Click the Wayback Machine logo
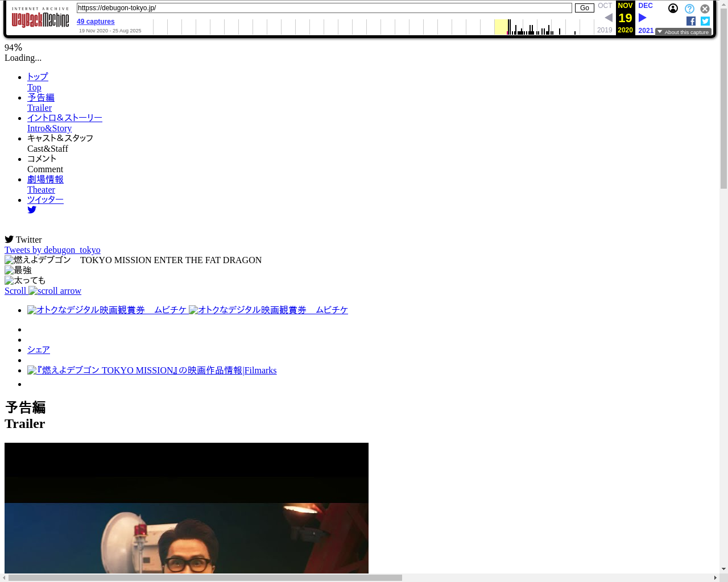The image size is (728, 582). tap(40, 18)
